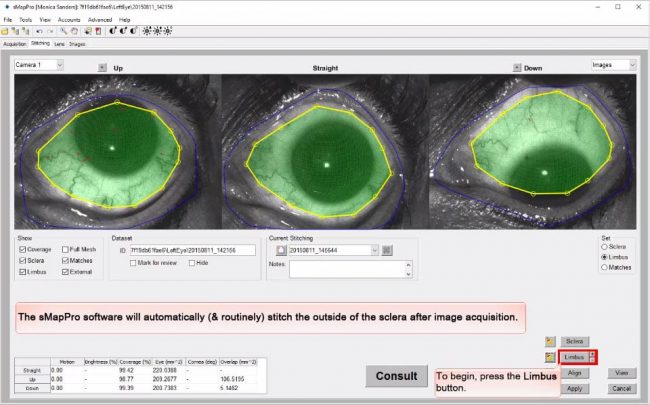Enable the Full Mesh checkbox

click(66, 249)
